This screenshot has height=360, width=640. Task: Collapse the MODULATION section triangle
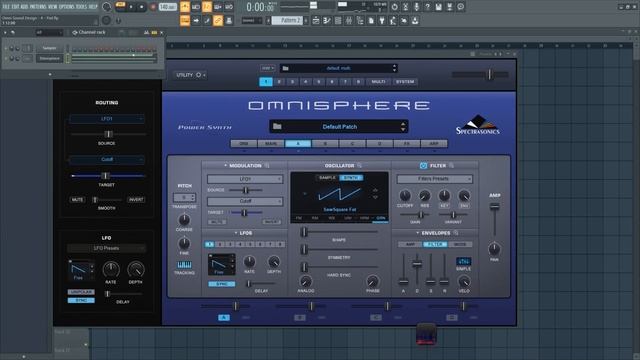[x=225, y=165]
